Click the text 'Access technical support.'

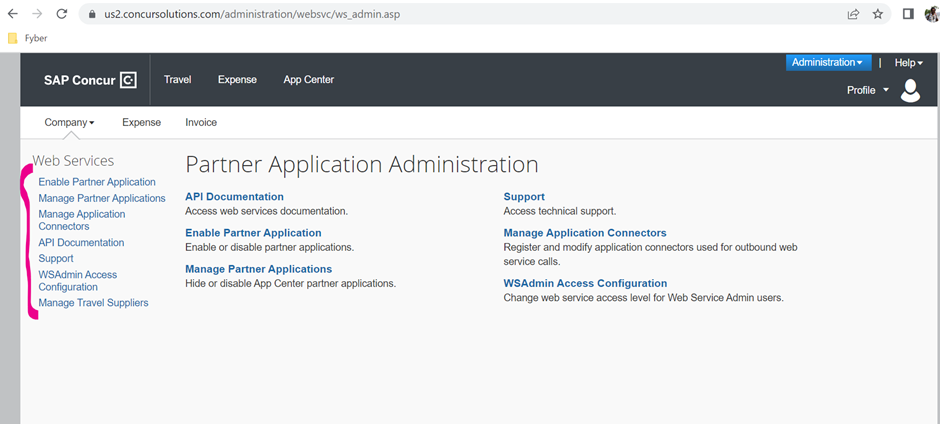(560, 211)
